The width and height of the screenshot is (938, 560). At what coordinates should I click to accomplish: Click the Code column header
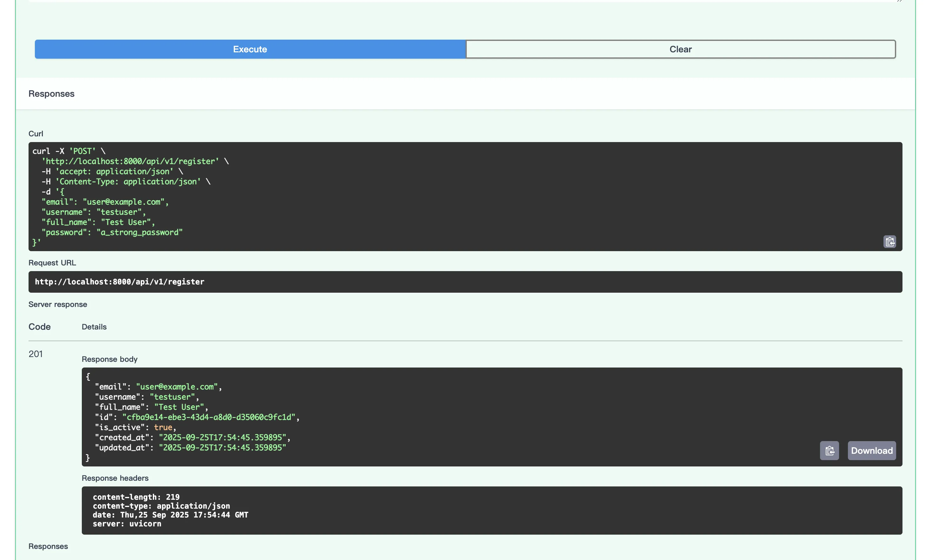39,327
